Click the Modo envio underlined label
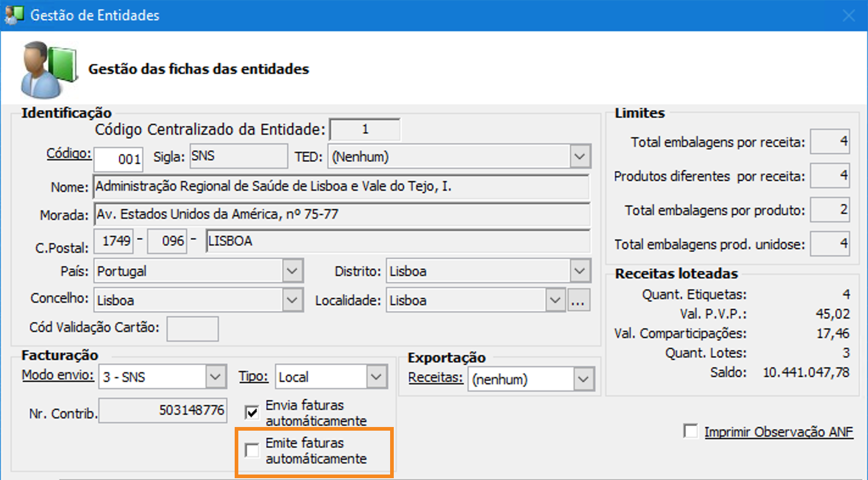The width and height of the screenshot is (868, 480). pyautogui.click(x=58, y=374)
